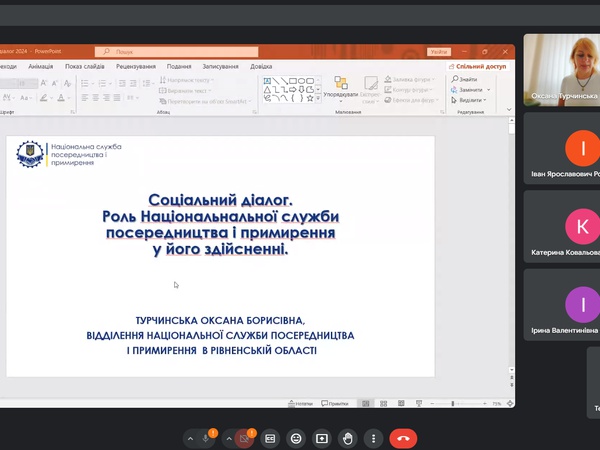Click the Clear All Formatting icon

coord(68,83)
